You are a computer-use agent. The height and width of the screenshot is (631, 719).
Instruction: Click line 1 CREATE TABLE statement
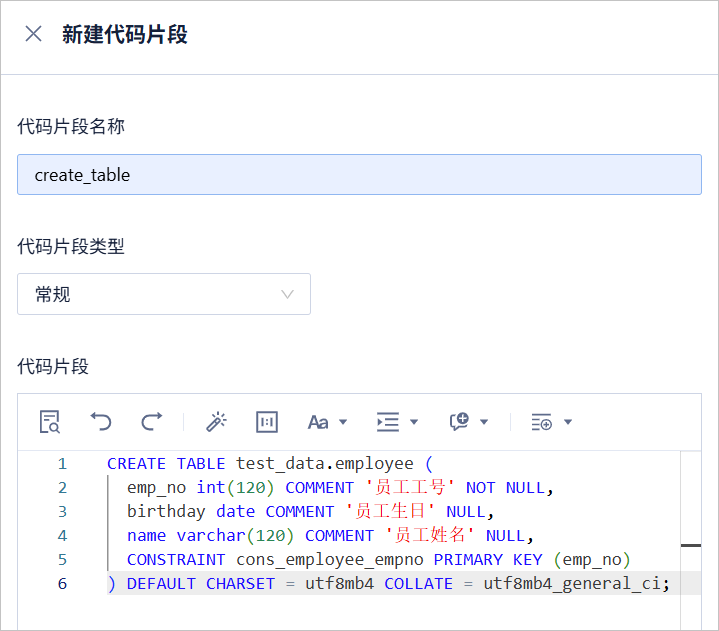pos(270,464)
